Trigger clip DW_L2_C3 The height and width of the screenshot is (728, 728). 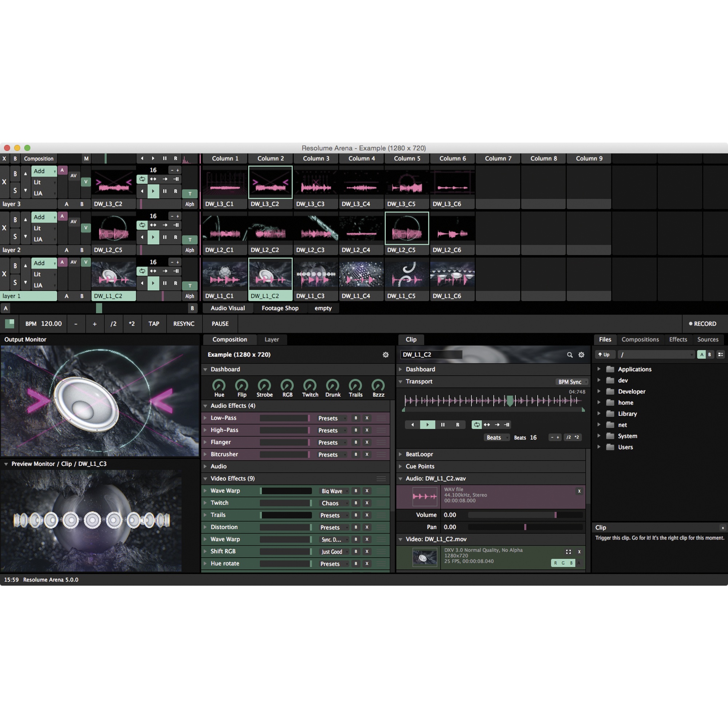coord(316,228)
